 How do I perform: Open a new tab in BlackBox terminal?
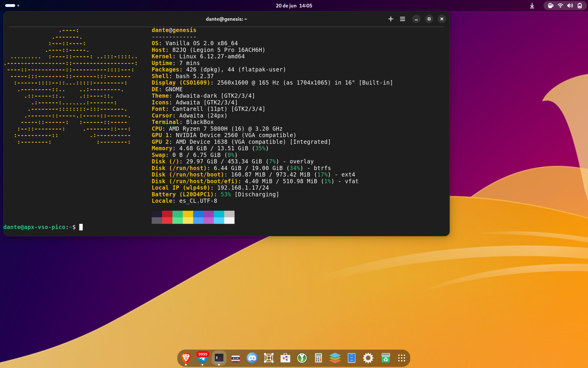(391, 19)
